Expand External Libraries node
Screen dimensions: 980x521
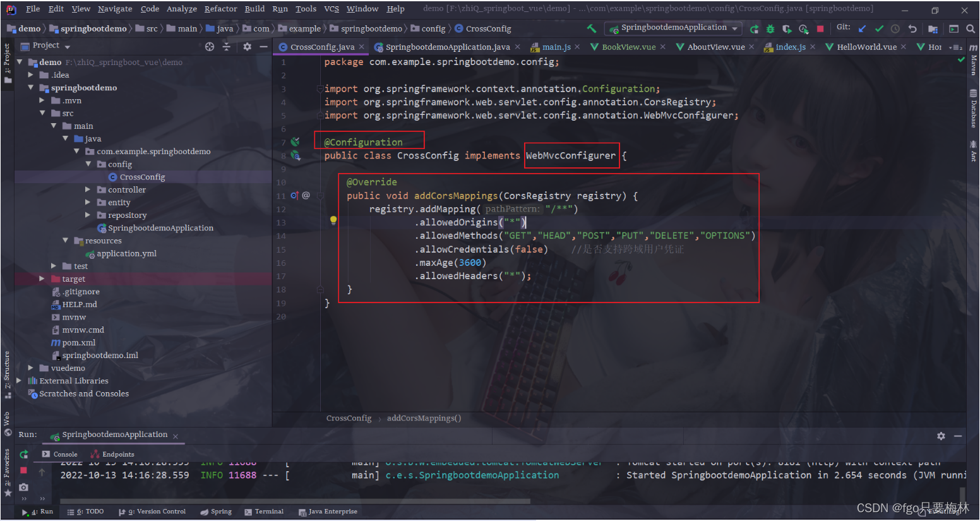[x=19, y=380]
